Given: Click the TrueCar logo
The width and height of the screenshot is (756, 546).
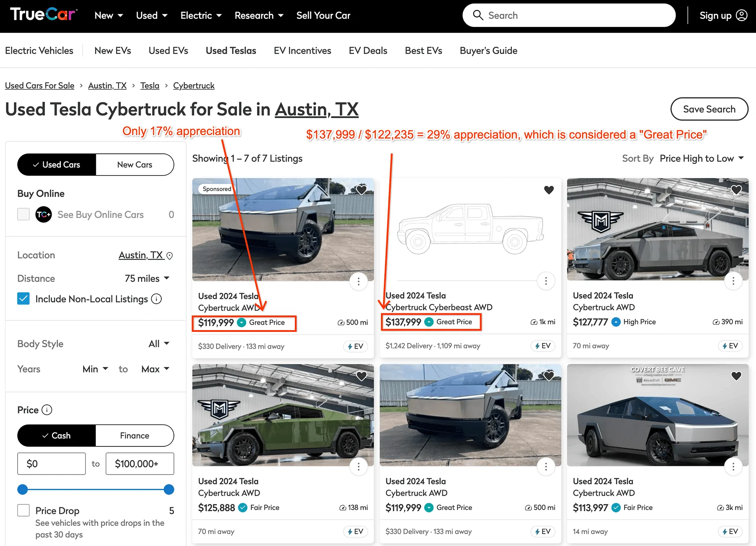Looking at the screenshot, I should tap(43, 15).
